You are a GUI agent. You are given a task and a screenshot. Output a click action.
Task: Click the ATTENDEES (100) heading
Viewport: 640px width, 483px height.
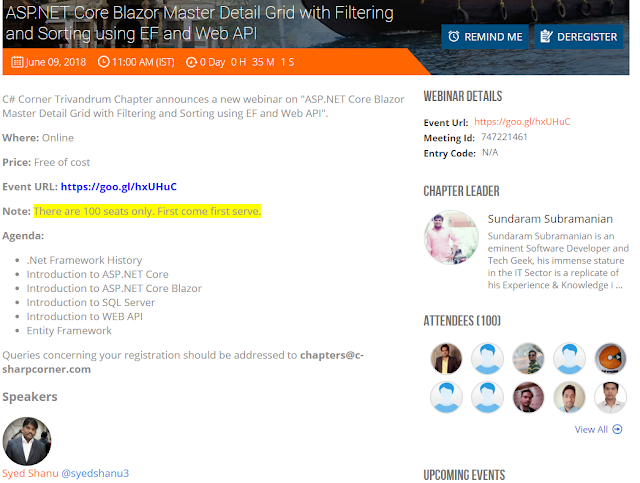click(x=462, y=321)
